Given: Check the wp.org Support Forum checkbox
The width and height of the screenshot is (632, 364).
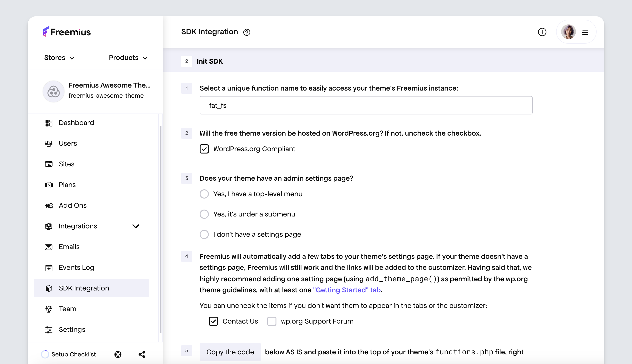Looking at the screenshot, I should pyautogui.click(x=272, y=321).
